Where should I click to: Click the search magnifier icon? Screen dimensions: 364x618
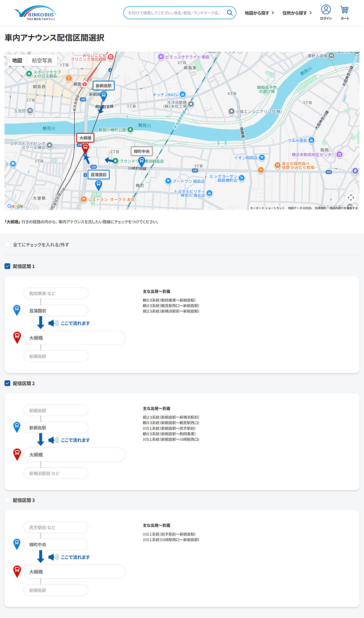pyautogui.click(x=229, y=13)
